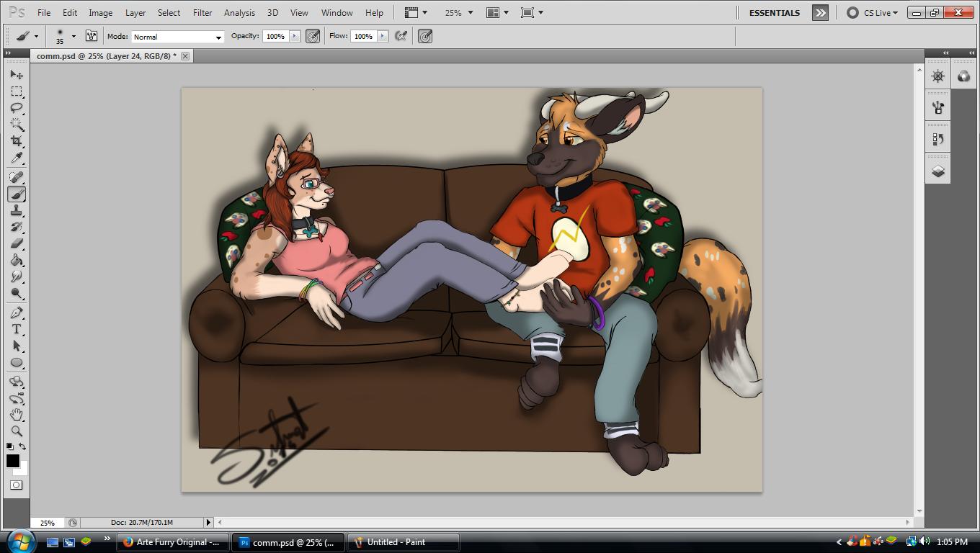
Task: Select the 3D Object Rotate tool
Action: pos(17,382)
